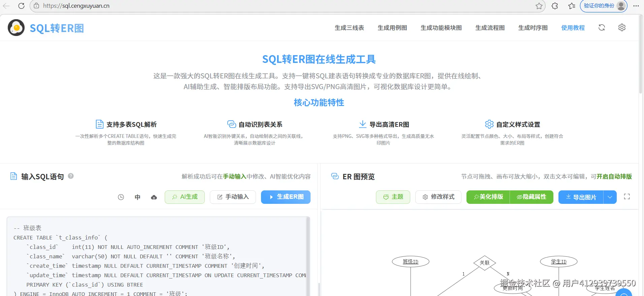The image size is (644, 296).
Task: Click the ER 图预览 panel icon
Action: point(335,176)
